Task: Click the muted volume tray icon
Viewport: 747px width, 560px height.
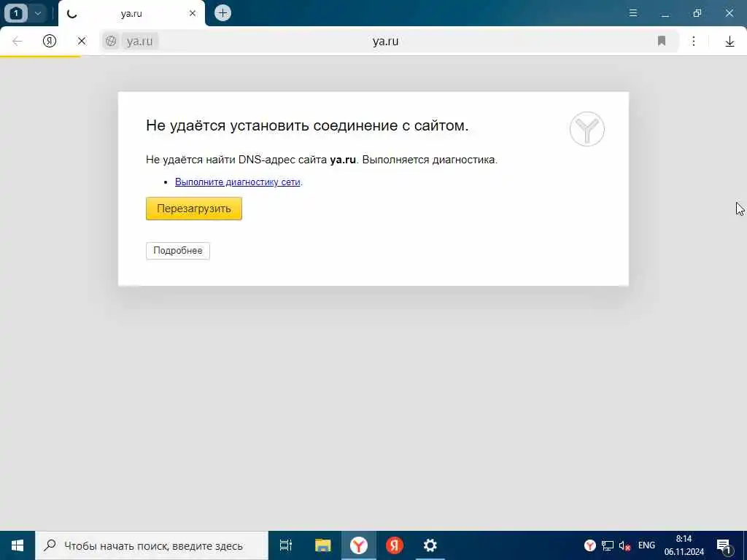Action: coord(624,546)
